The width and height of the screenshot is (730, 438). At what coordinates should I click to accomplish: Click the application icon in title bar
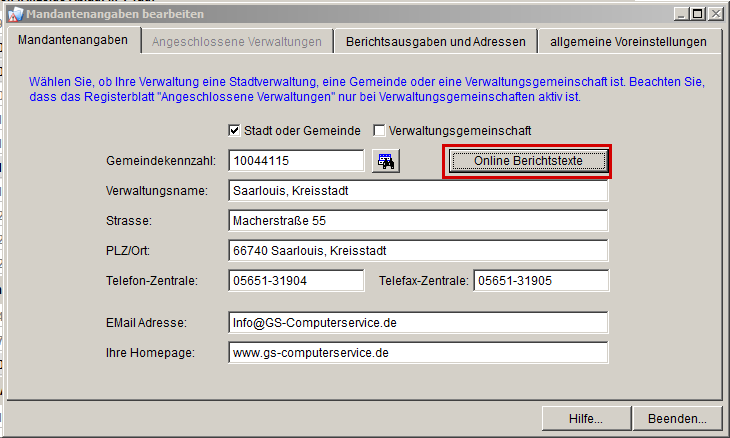point(14,14)
